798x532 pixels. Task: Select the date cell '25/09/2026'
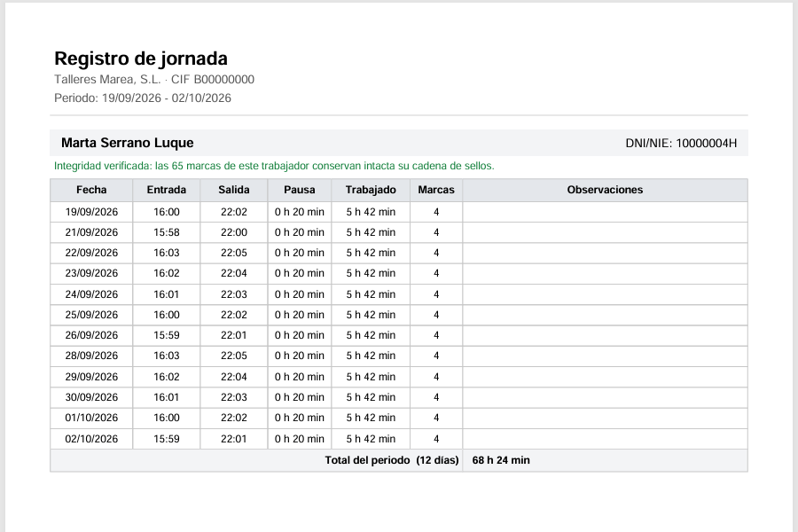point(91,315)
